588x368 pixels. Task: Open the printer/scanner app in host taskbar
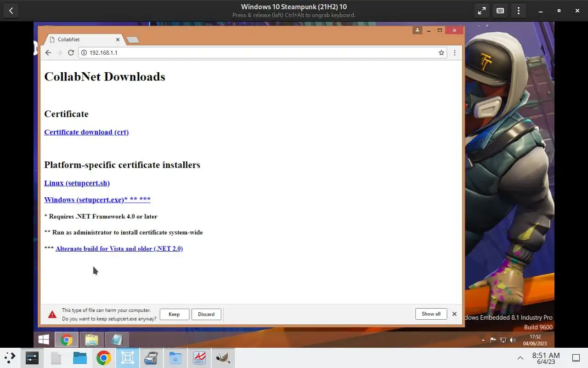(152, 358)
